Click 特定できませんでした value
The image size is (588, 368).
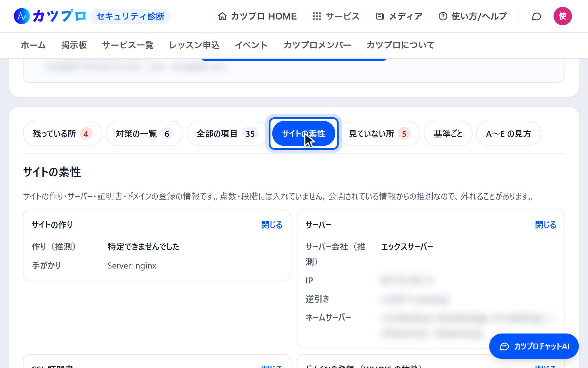click(143, 247)
